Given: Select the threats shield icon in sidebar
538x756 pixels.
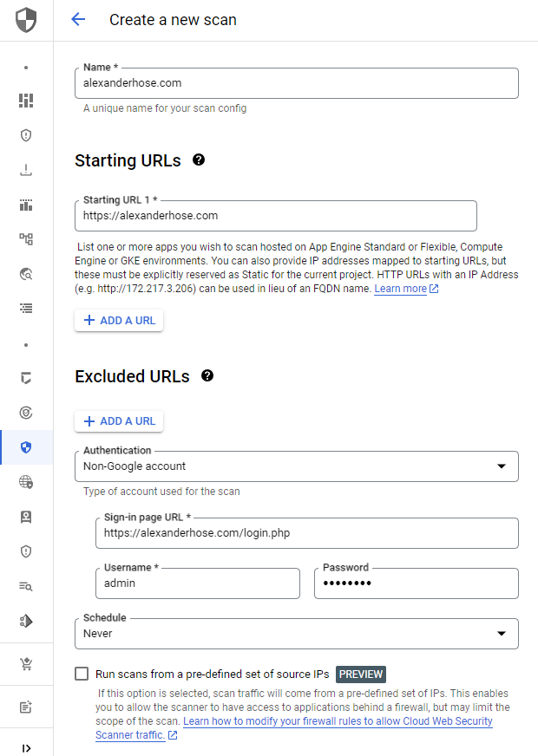Looking at the screenshot, I should [x=25, y=135].
